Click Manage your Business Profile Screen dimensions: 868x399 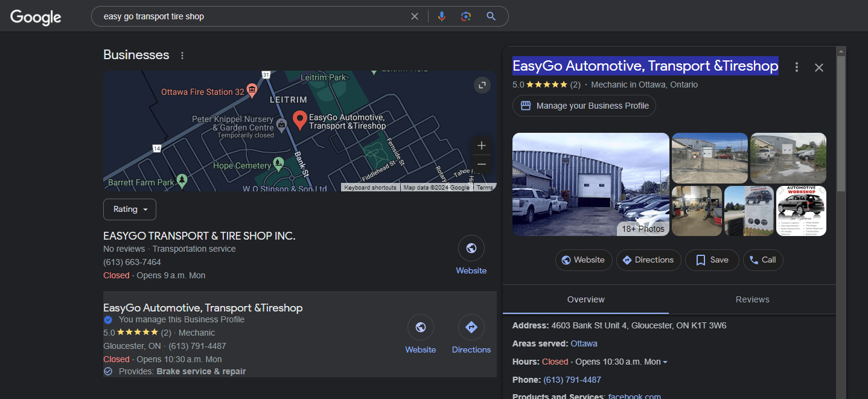[584, 106]
